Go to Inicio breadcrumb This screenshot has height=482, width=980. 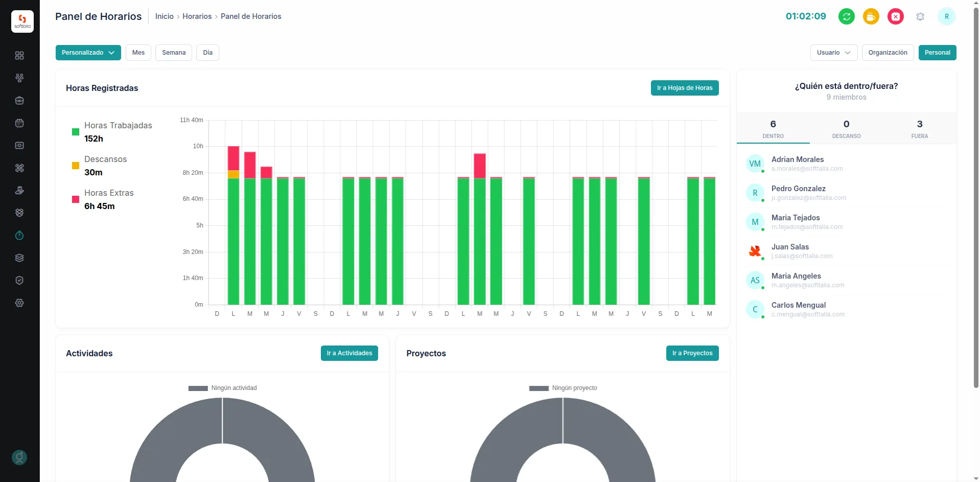pos(165,16)
